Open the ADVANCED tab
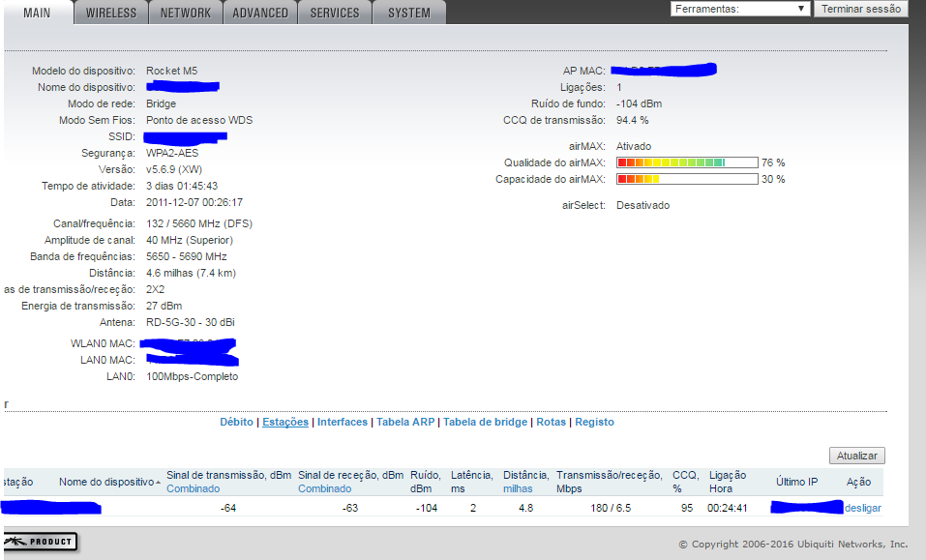The width and height of the screenshot is (926, 560). click(260, 13)
